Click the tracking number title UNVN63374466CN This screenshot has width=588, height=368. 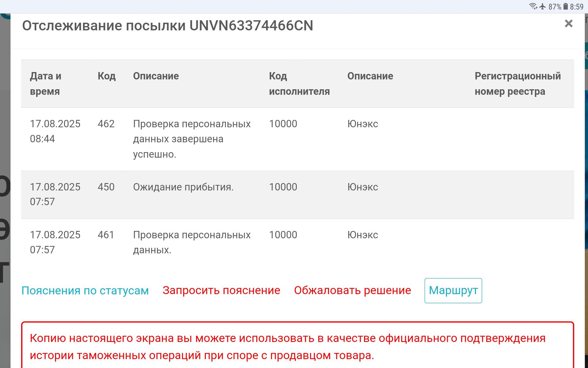(251, 26)
